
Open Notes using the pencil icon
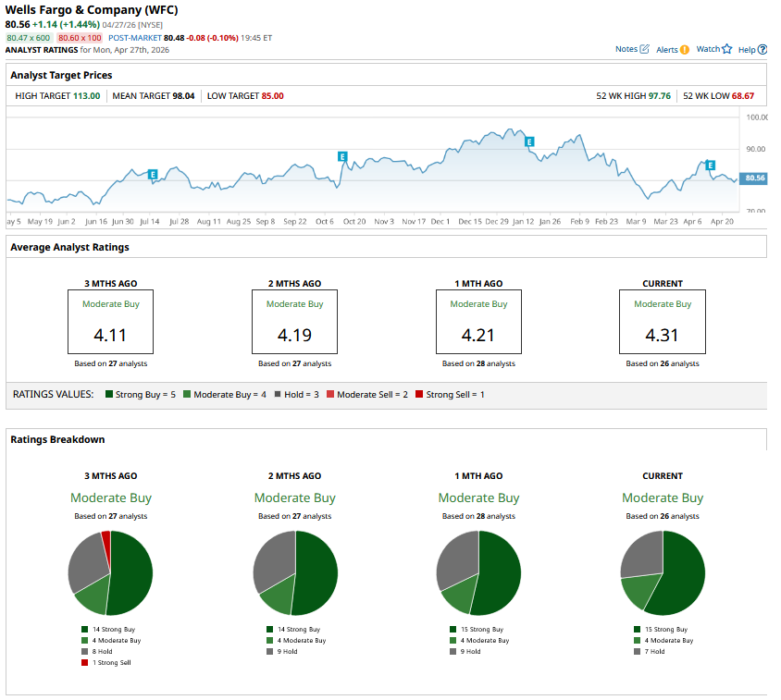coord(645,49)
